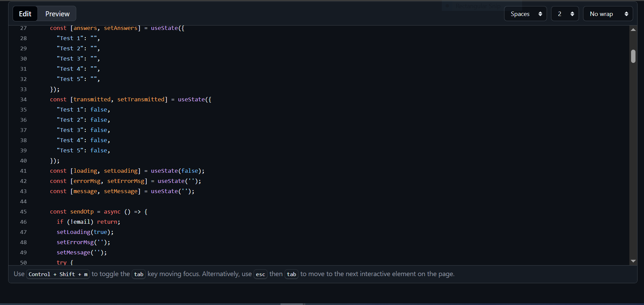Click on 'setLoading(true);' in line 47
The height and width of the screenshot is (305, 644).
[x=85, y=232]
